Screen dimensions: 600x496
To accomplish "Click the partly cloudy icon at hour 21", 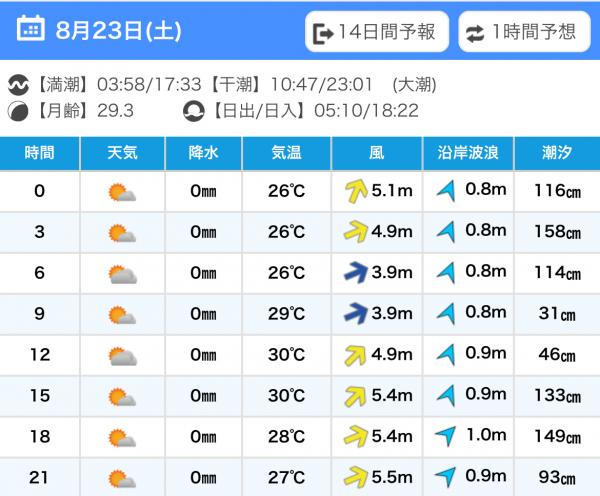I will click(x=122, y=478).
